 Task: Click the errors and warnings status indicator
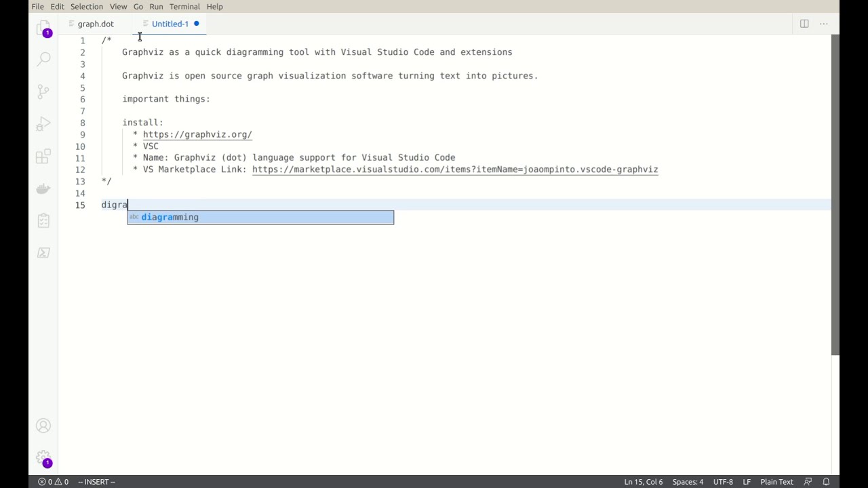(x=53, y=482)
